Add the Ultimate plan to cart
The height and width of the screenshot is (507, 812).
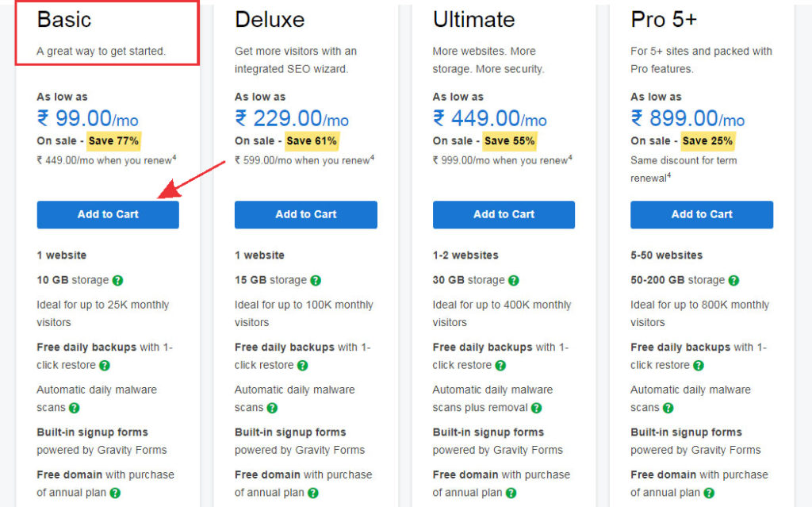click(504, 214)
